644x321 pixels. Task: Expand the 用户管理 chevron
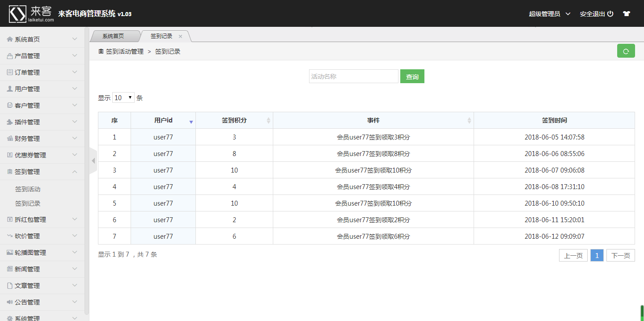tap(75, 89)
